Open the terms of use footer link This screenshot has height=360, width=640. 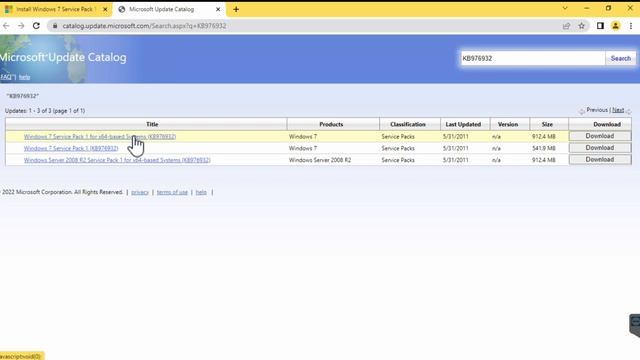pyautogui.click(x=172, y=192)
